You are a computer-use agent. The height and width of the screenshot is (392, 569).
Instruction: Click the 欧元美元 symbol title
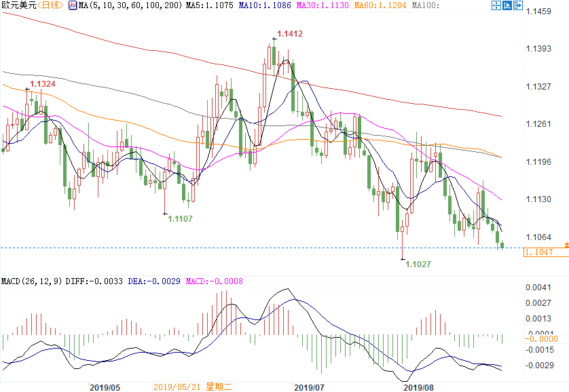click(17, 5)
